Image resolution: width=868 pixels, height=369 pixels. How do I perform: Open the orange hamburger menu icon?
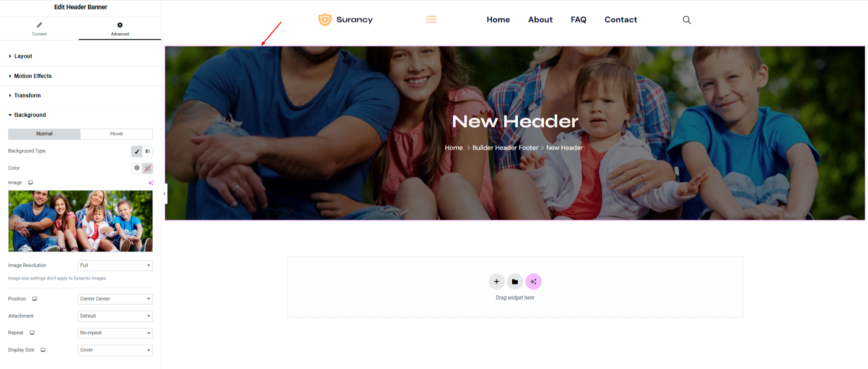click(x=431, y=19)
